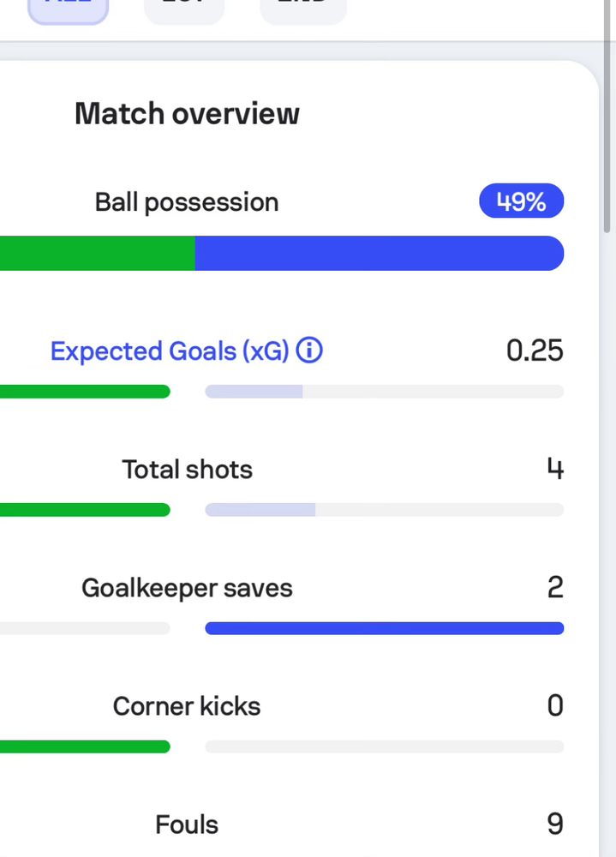616x857 pixels.
Task: Click the 0.25 xG value
Action: point(535,351)
